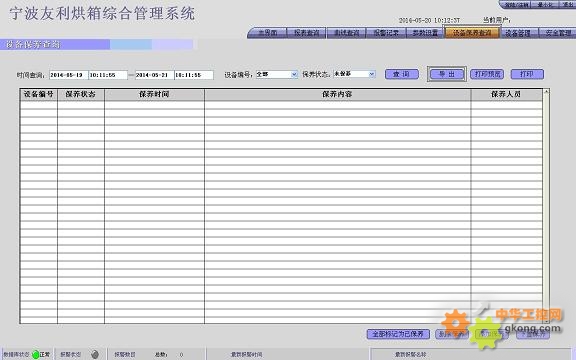Open the 主界面 main interface tab
The image size is (576, 360).
267,33
